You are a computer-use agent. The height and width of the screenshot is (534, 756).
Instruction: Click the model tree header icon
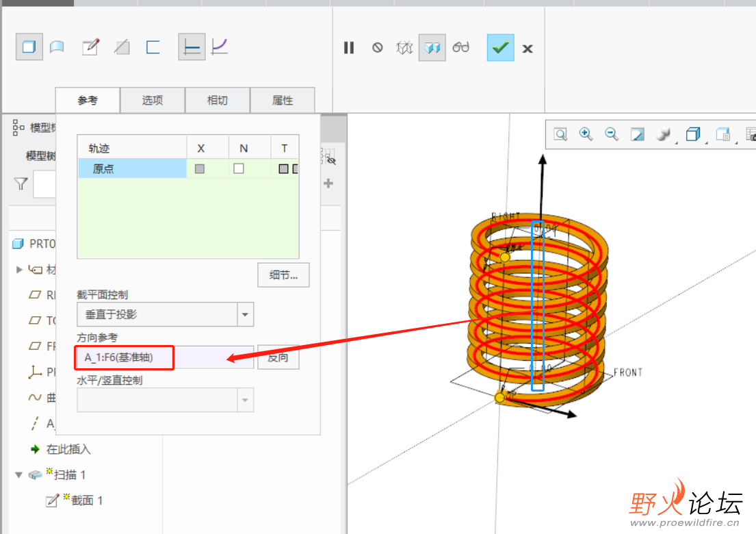(x=18, y=127)
